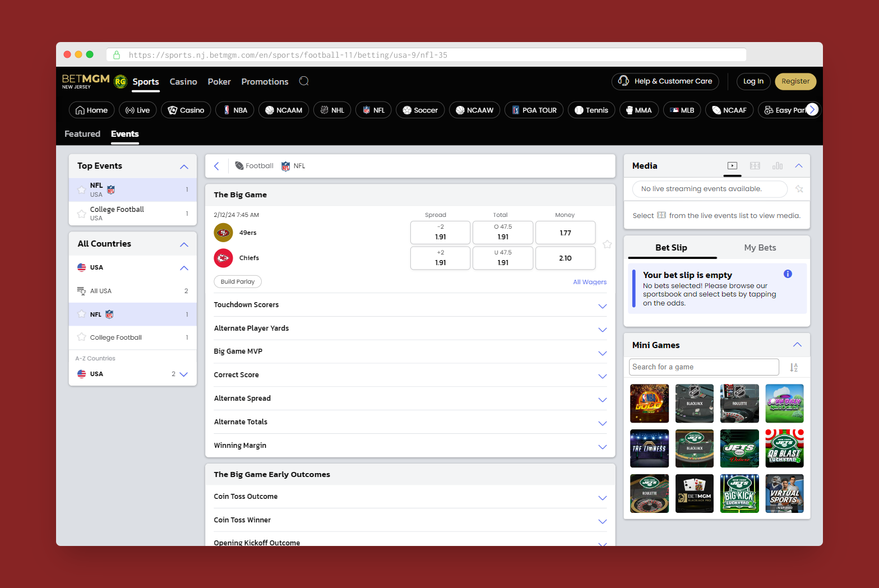Screen dimensions: 879x588
Task: Collapse the USA country group
Action: click(x=184, y=268)
